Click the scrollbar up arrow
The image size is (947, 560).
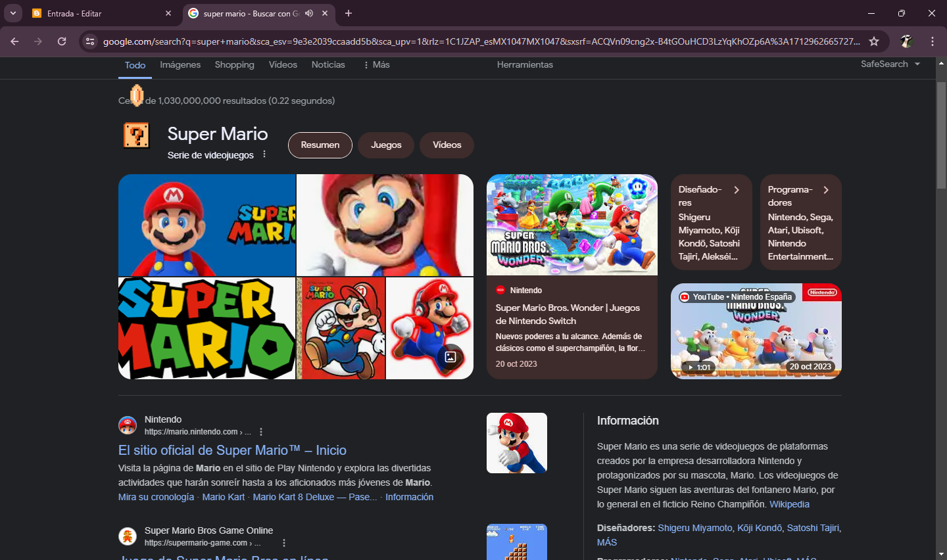click(941, 63)
